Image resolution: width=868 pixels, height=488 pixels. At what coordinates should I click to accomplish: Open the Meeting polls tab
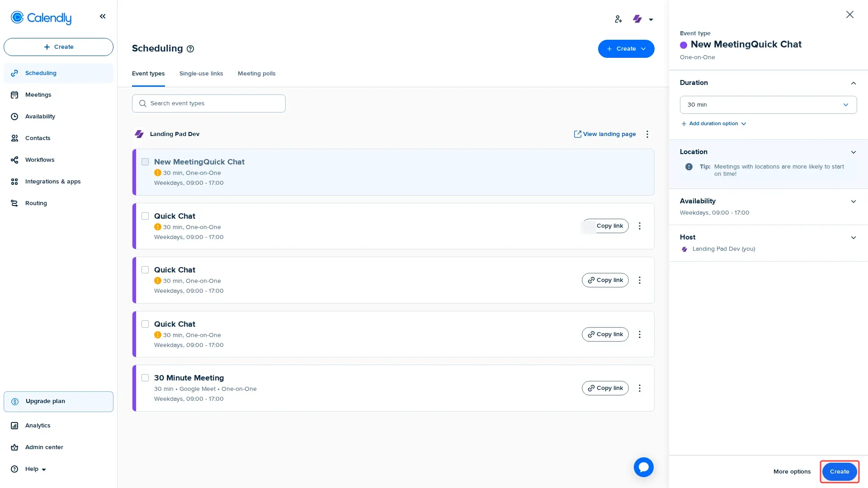coord(256,73)
